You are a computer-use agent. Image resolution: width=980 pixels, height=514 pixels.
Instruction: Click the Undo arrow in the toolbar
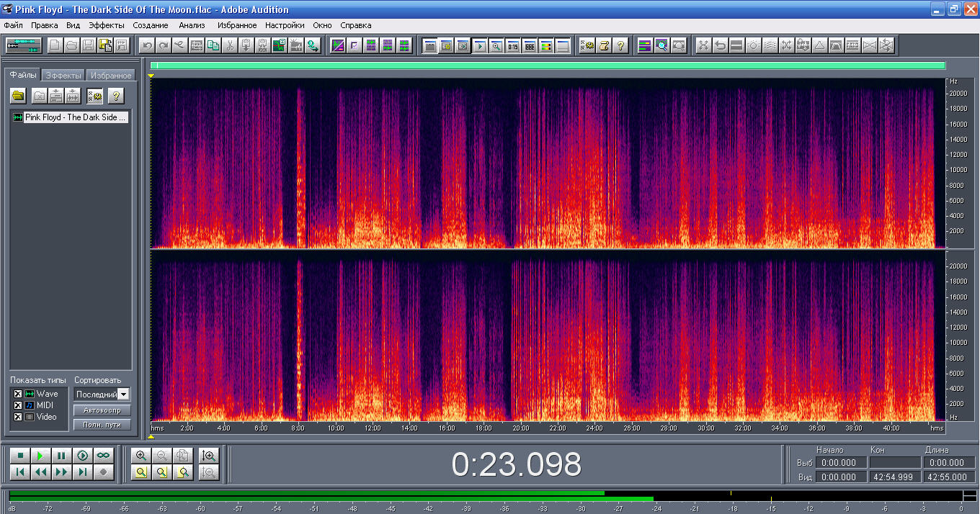[x=147, y=45]
